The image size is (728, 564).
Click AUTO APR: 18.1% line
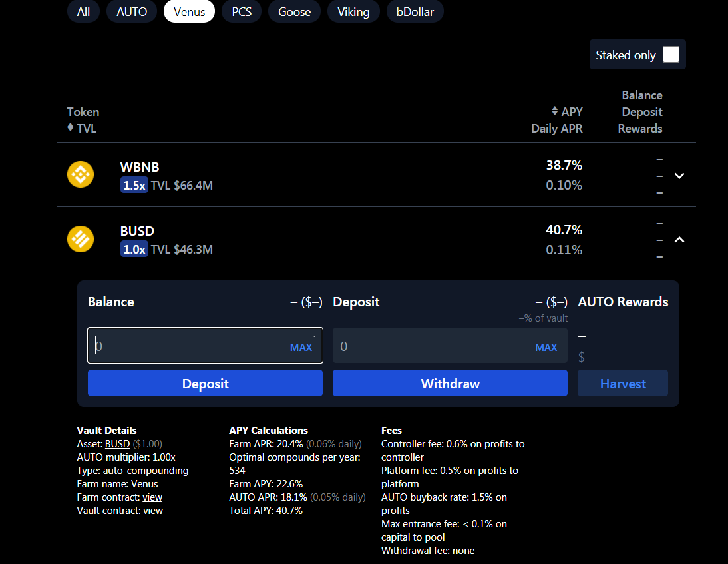tap(297, 497)
